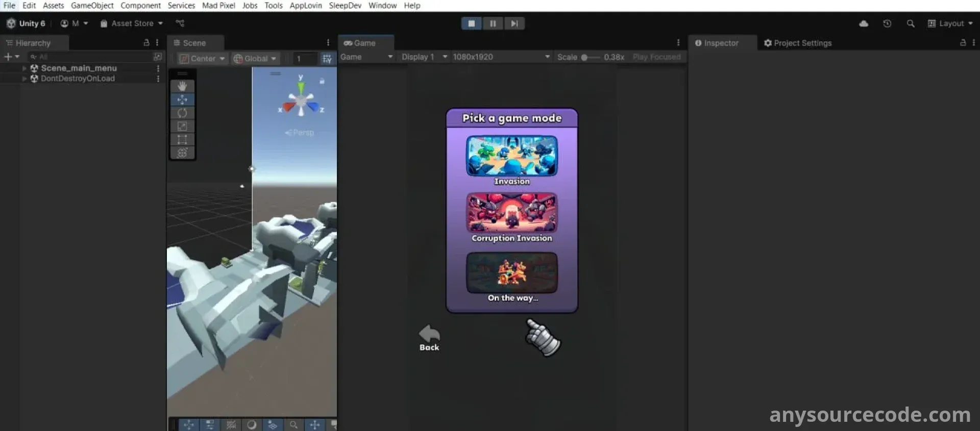Select the Hand tool in Scene view
The width and height of the screenshot is (980, 431).
[x=182, y=86]
